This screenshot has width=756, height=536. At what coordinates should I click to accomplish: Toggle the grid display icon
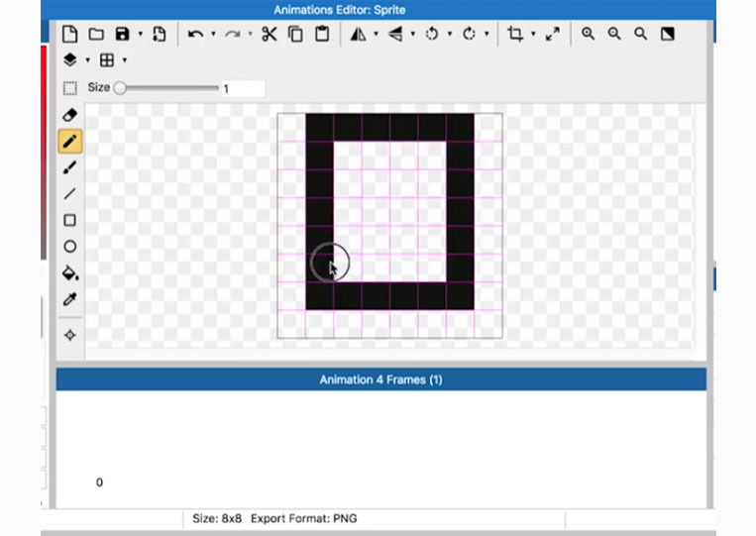pos(107,60)
